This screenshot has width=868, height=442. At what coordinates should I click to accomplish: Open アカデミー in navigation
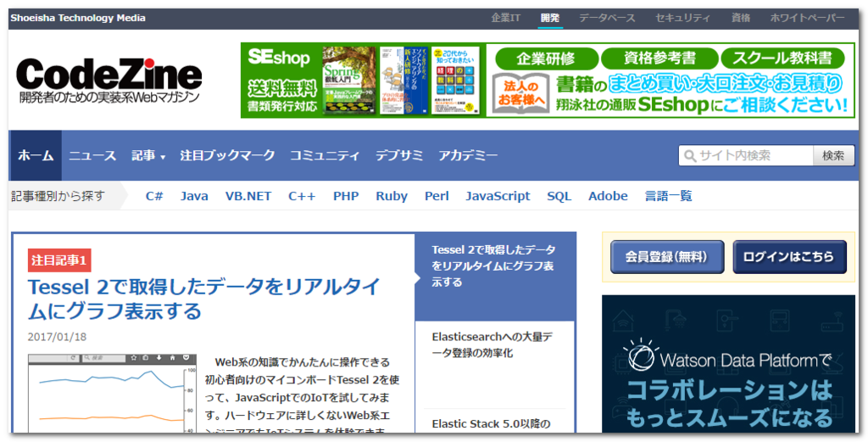[x=468, y=155]
